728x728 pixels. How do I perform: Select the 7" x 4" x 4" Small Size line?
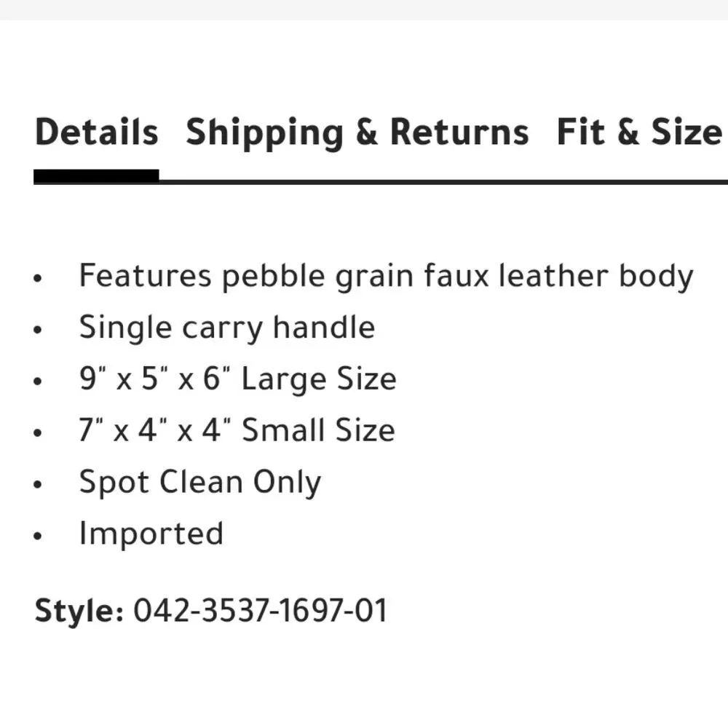tap(237, 430)
